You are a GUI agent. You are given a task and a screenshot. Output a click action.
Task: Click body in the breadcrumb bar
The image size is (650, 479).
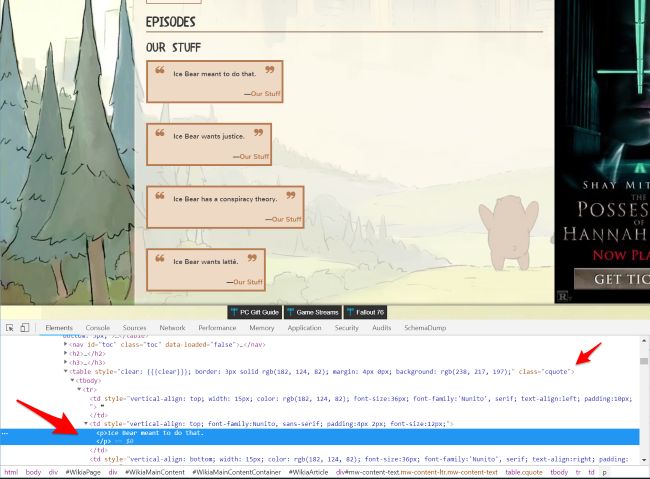pos(33,472)
